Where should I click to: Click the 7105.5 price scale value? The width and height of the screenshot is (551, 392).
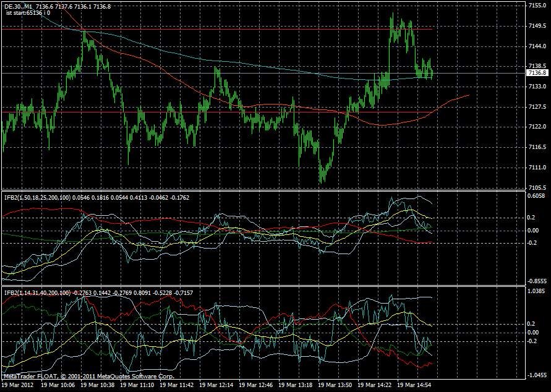pos(537,186)
